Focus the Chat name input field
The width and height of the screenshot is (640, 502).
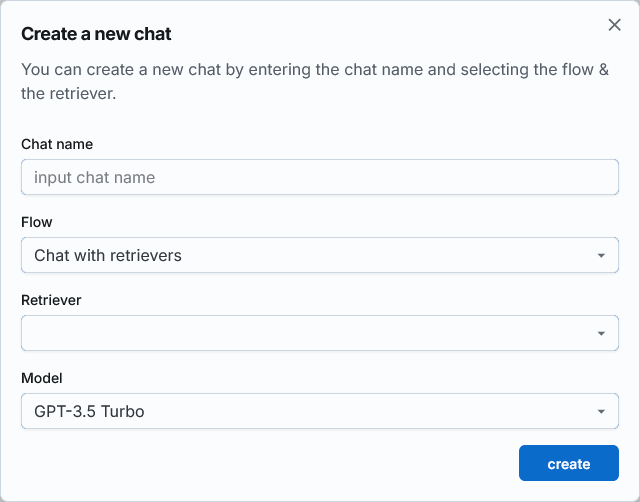pos(320,177)
